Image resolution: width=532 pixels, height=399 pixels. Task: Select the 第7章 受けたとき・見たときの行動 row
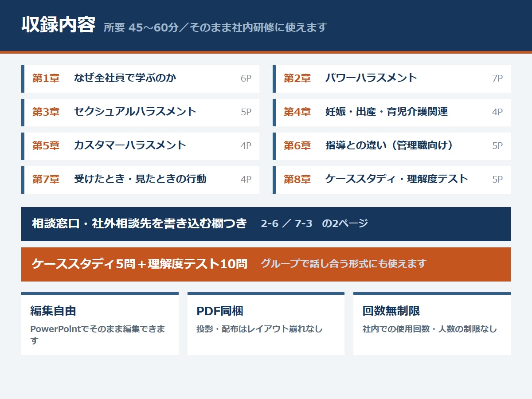140,180
